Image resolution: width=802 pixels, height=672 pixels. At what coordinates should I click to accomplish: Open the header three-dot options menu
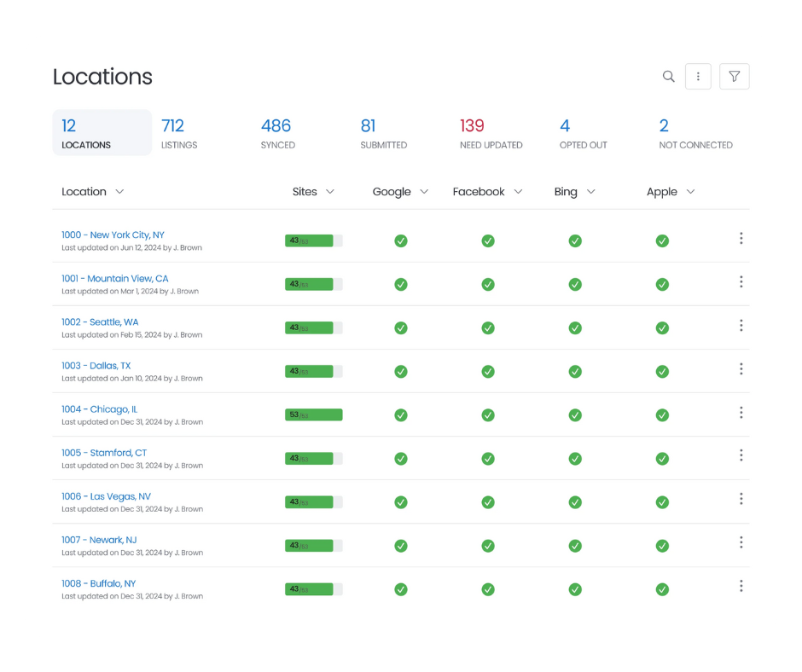click(698, 77)
